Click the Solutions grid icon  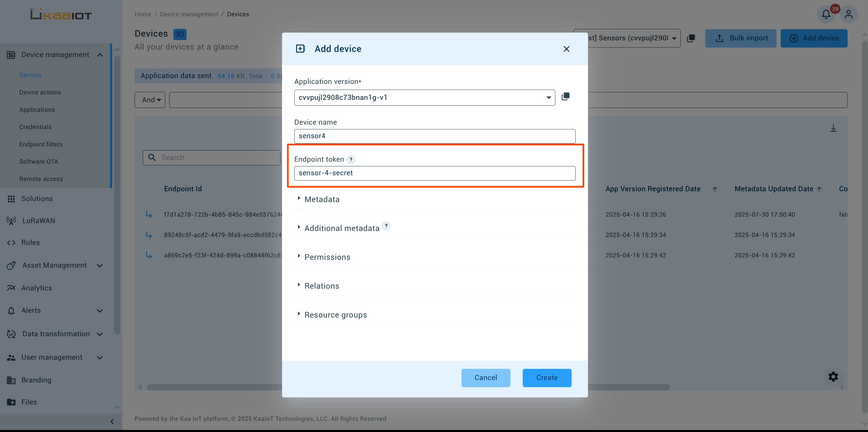[x=11, y=199]
